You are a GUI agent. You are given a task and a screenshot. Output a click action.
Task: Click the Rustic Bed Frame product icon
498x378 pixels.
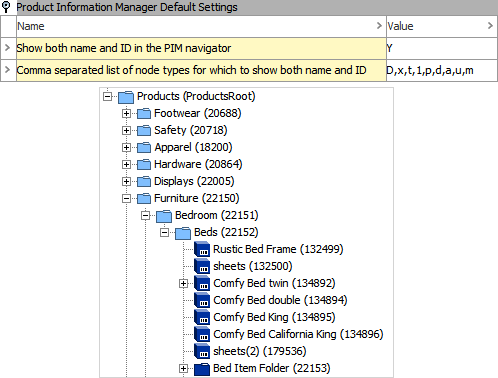click(202, 249)
